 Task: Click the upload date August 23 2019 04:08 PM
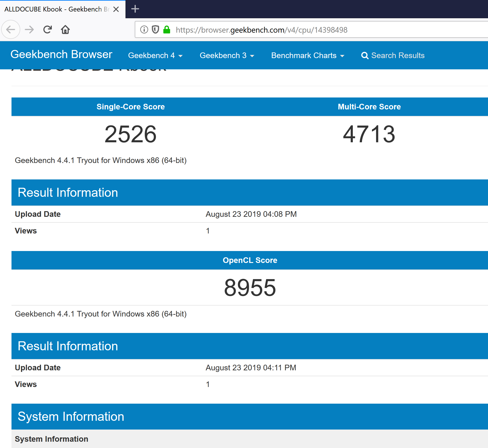[251, 214]
